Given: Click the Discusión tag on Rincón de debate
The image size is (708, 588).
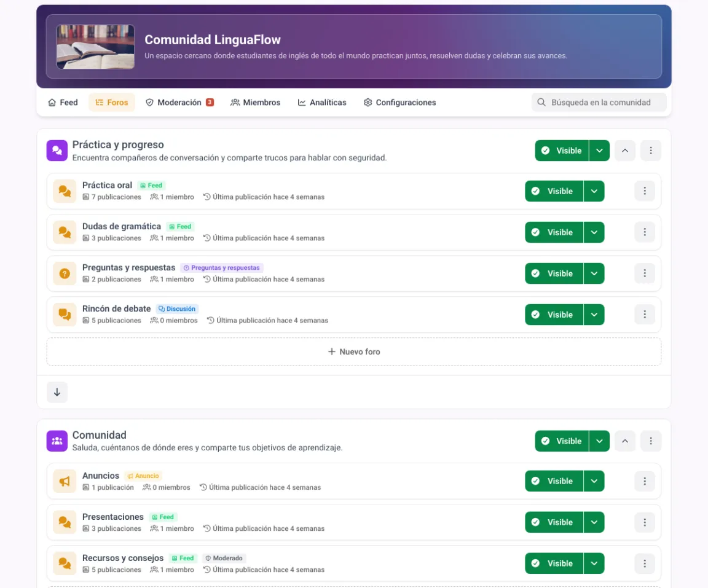Looking at the screenshot, I should [178, 308].
